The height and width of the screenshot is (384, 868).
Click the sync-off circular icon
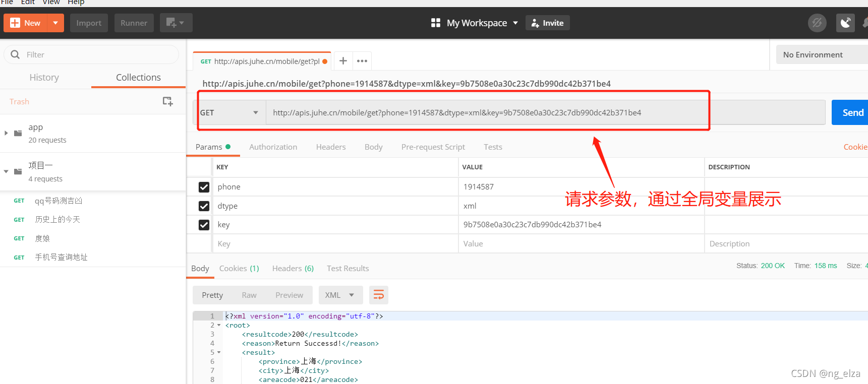[817, 23]
